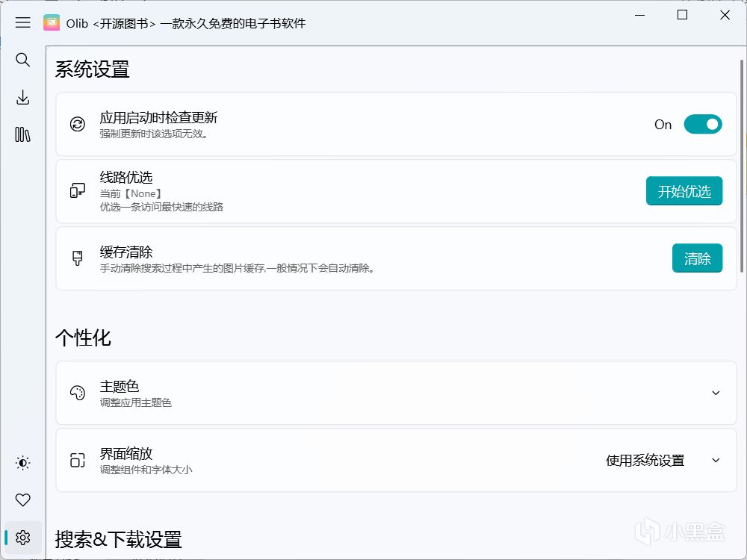This screenshot has height=560, width=747.
Task: Select 使用系统设置 scaling option text
Action: 645,461
